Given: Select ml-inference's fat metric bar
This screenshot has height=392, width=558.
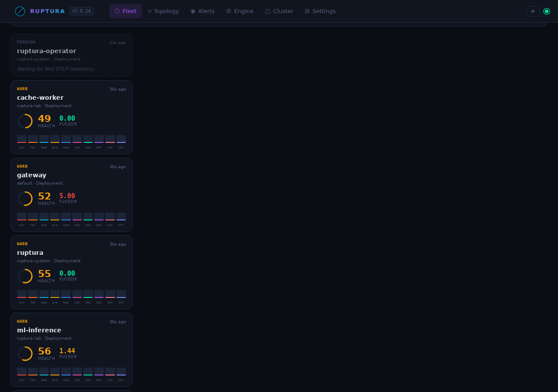Looking at the screenshot, I should tap(33, 372).
